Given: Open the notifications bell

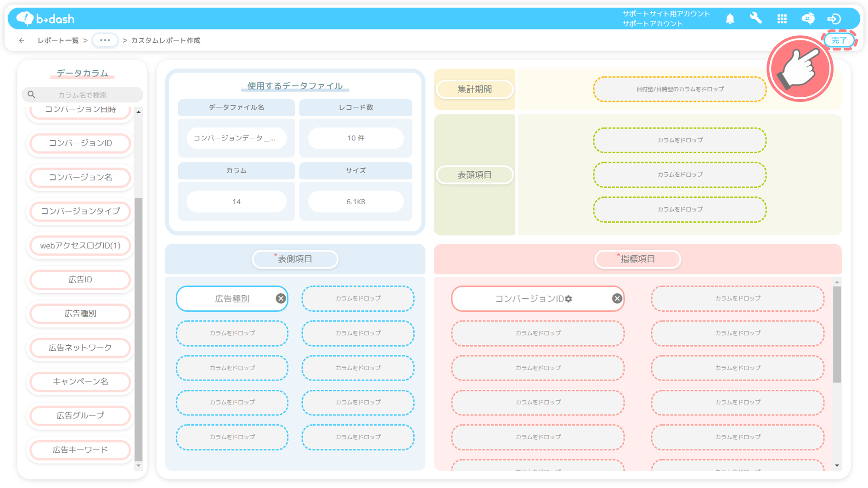Looking at the screenshot, I should tap(730, 19).
